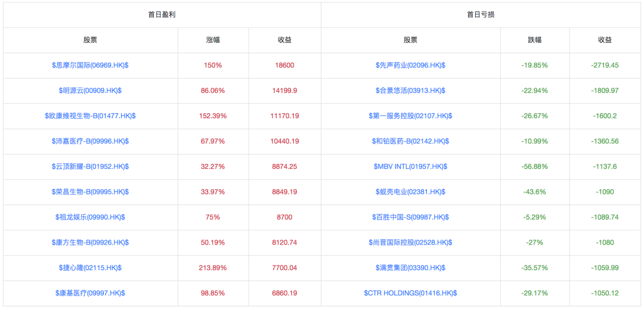Image resolution: width=644 pixels, height=309 pixels.
Task: Open the 蚬壳电业(02381.HK) stock link
Action: click(x=411, y=191)
